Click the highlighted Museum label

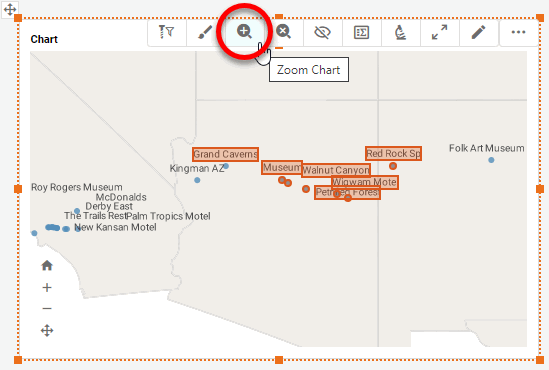pos(282,167)
